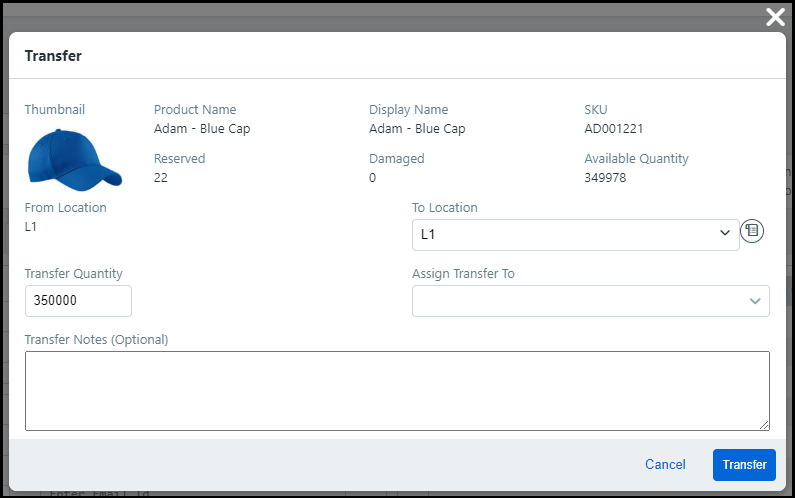This screenshot has height=498, width=795.
Task: Click the Reserved value 22
Action: point(161,178)
